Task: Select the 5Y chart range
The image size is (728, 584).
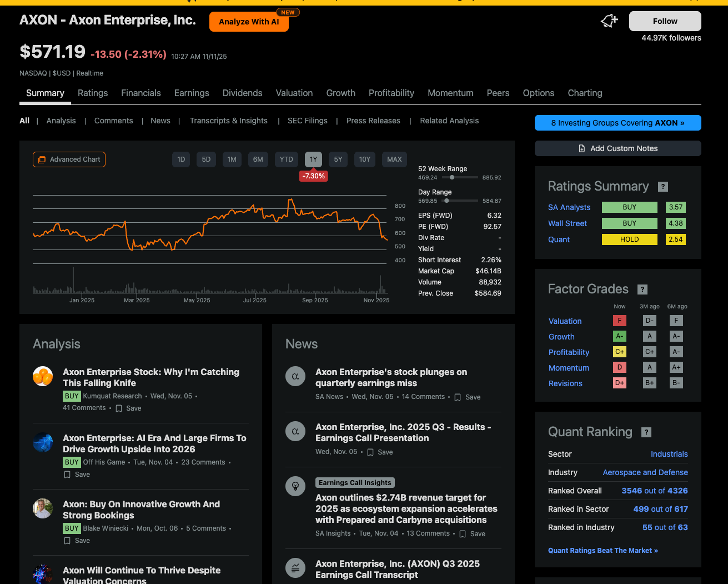Action: [338, 159]
